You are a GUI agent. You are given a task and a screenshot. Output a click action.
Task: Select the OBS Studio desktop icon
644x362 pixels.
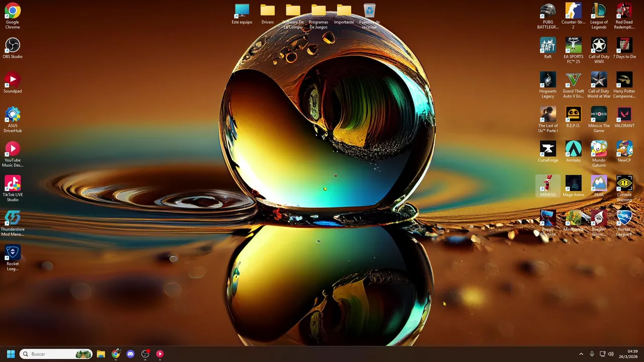click(x=13, y=48)
